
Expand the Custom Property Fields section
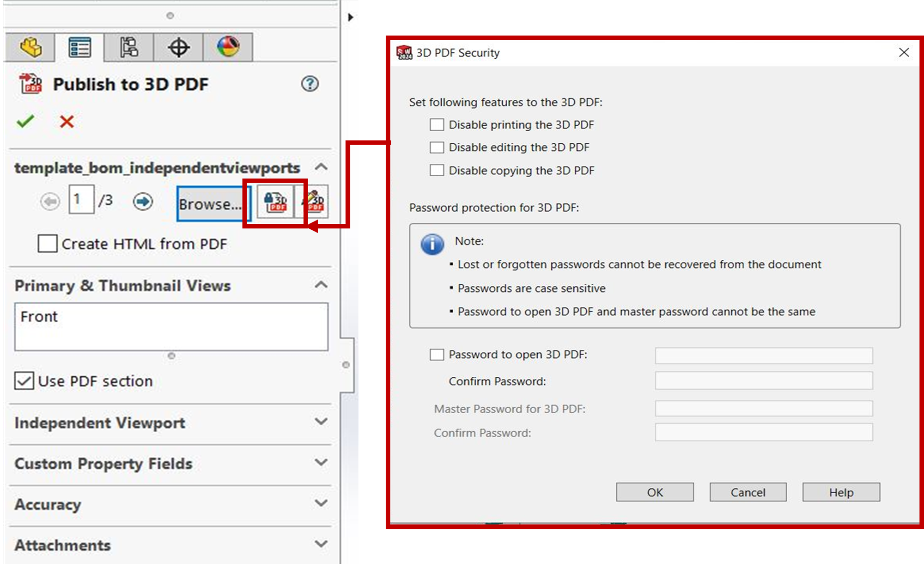[321, 462]
